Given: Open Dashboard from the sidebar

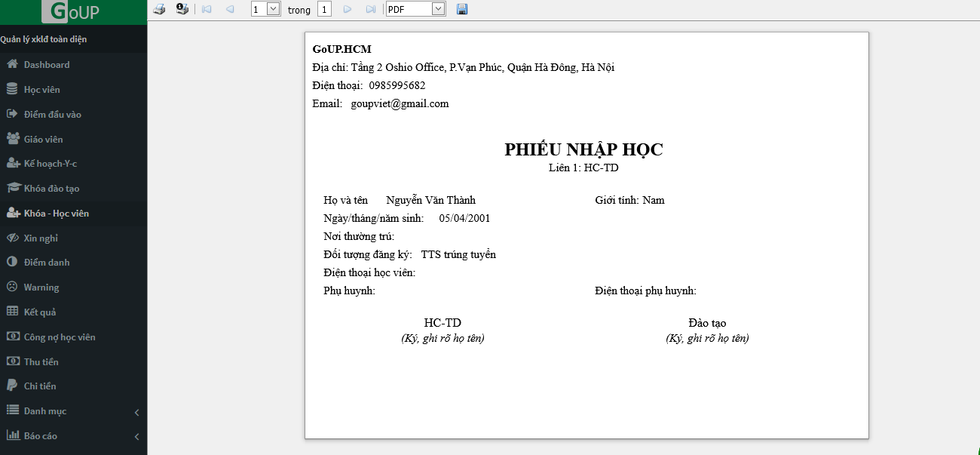Looking at the screenshot, I should [46, 65].
